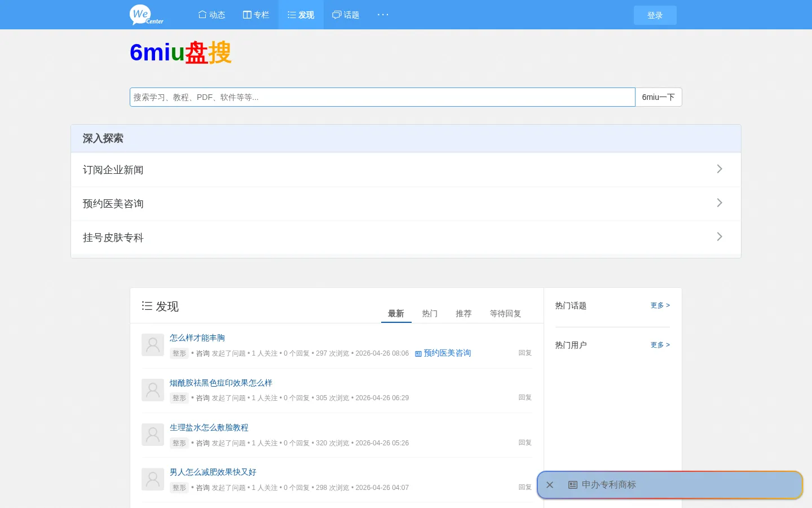Click avatar beside 烟酰胺祛黑色痘印效果怎么样
Viewport: 812px width, 508px height.
point(153,389)
